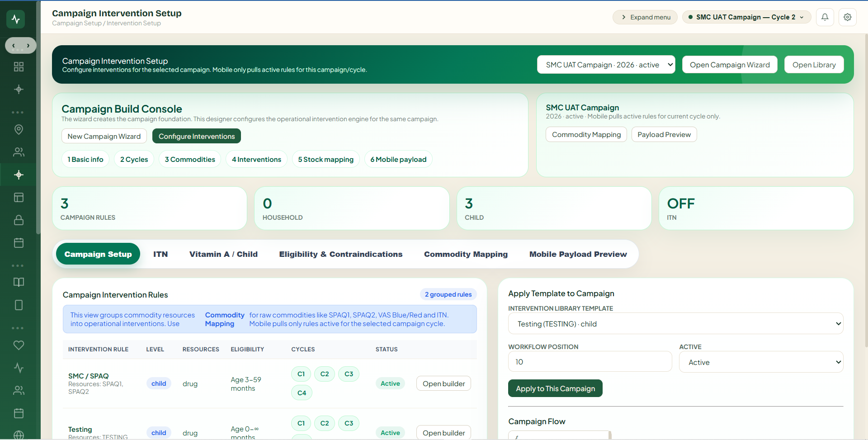Open the SMC UAT Campaign — Cycle 2 selector

pyautogui.click(x=747, y=17)
